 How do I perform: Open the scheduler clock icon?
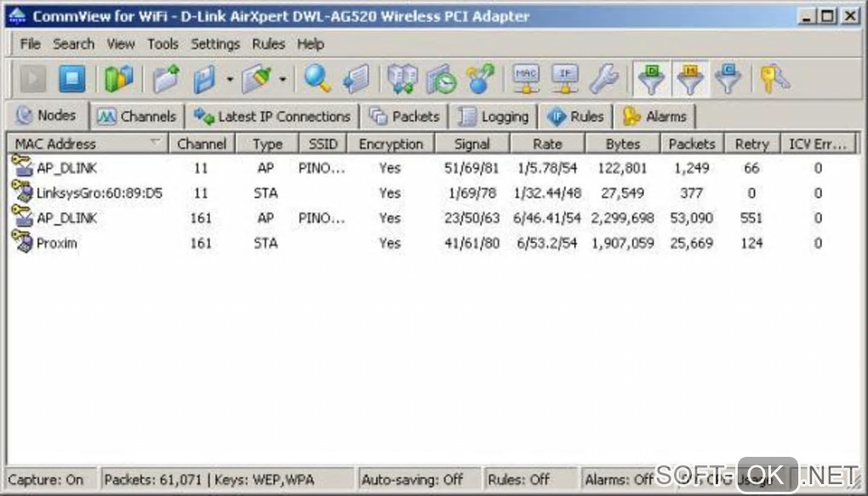click(x=441, y=79)
